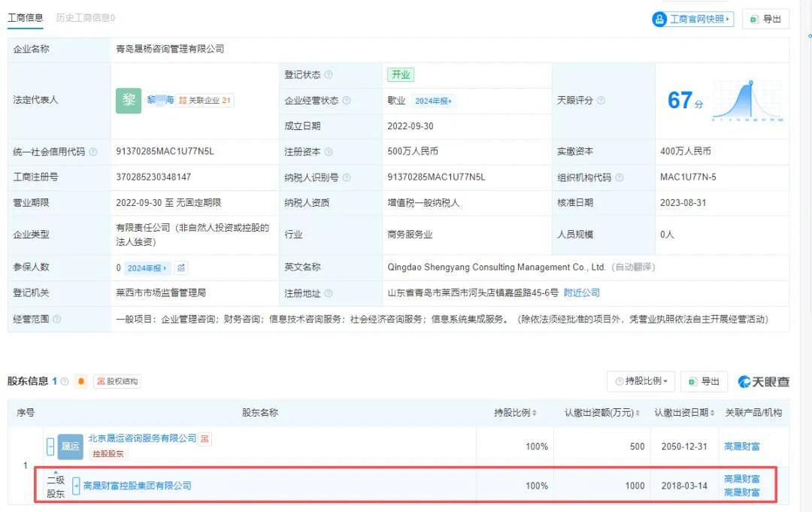The height and width of the screenshot is (512, 812).
Task: Click the orange bell icon in 股东信息 header
Action: coord(81,381)
